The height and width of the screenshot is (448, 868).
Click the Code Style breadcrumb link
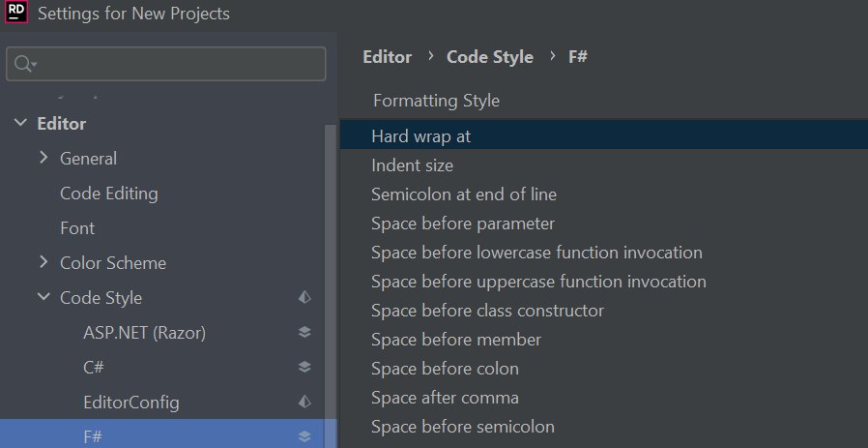click(x=490, y=56)
